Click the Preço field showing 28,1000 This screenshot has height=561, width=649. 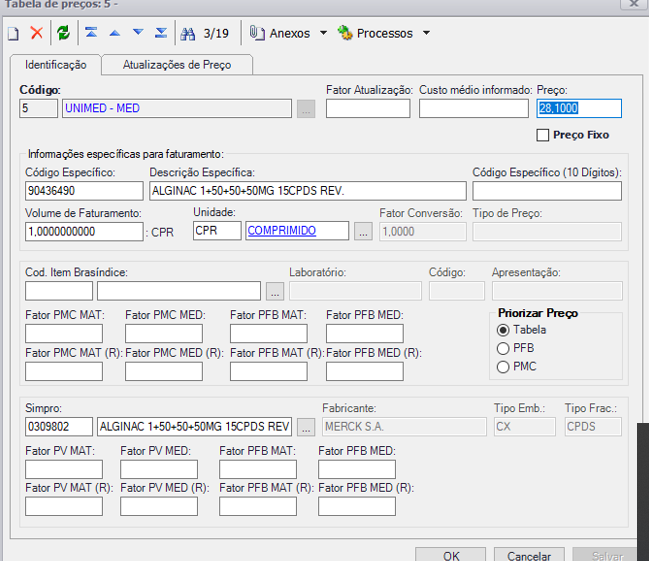(x=579, y=108)
